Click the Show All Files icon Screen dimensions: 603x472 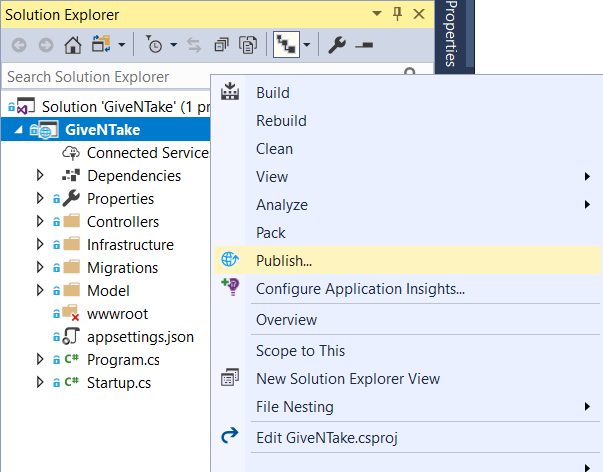248,45
